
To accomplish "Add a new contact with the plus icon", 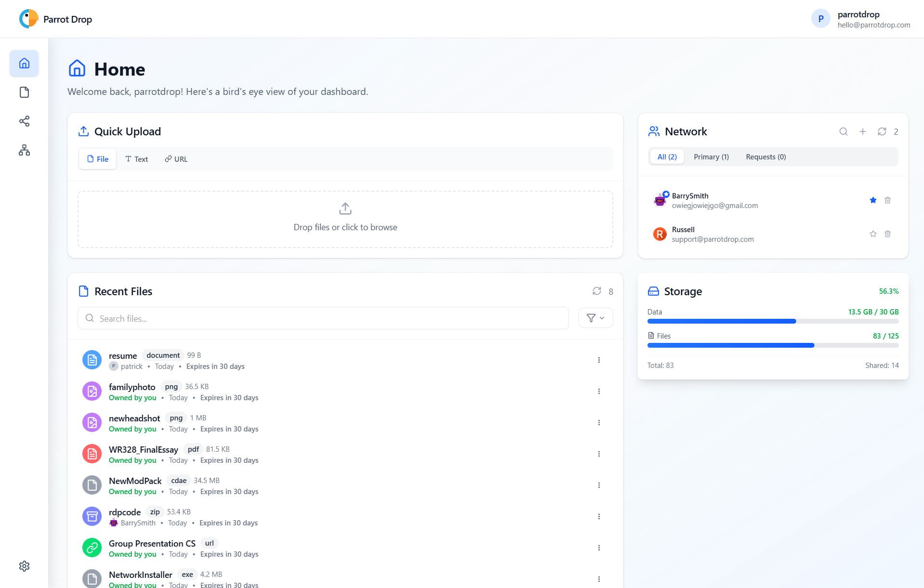I will [863, 131].
